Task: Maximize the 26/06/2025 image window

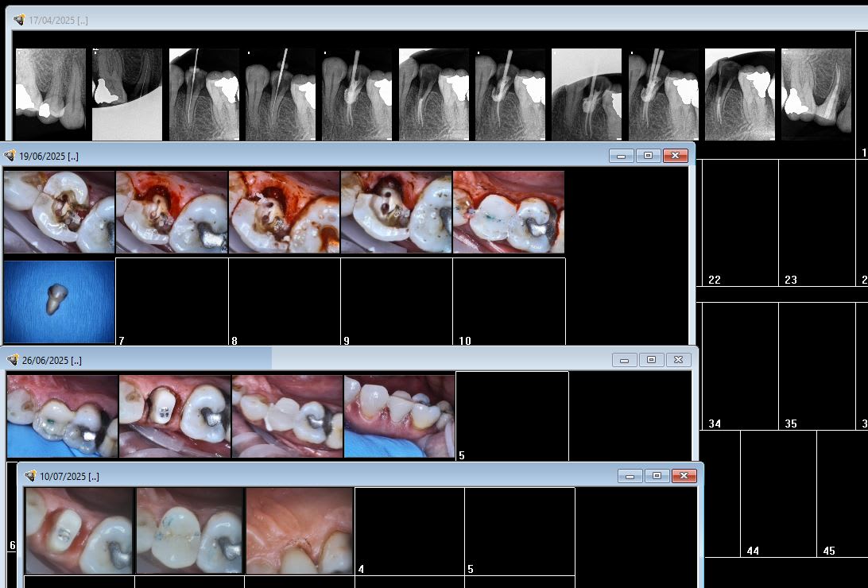Action: (651, 360)
